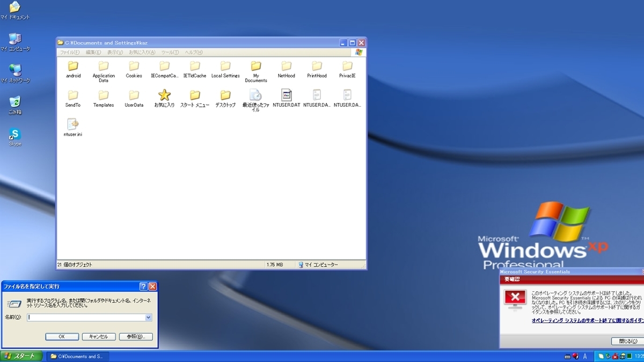Select the My Documents folder in Explorer
This screenshot has width=644, height=362.
256,71
